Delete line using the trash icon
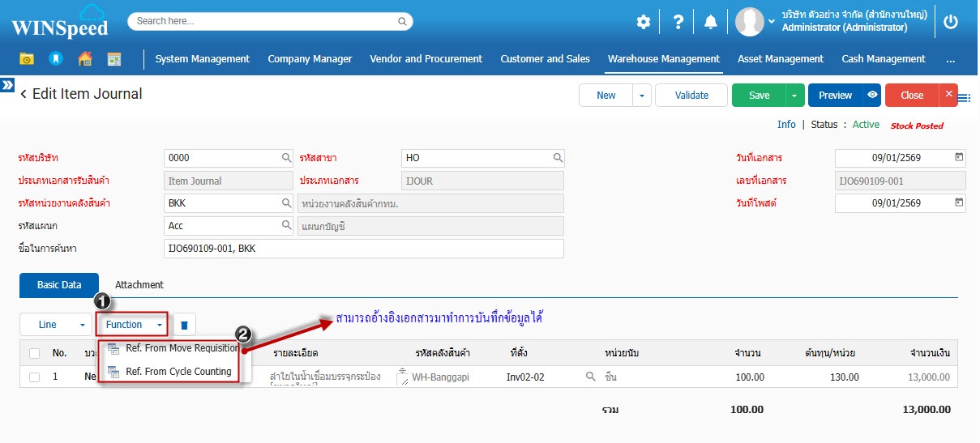 tap(184, 325)
